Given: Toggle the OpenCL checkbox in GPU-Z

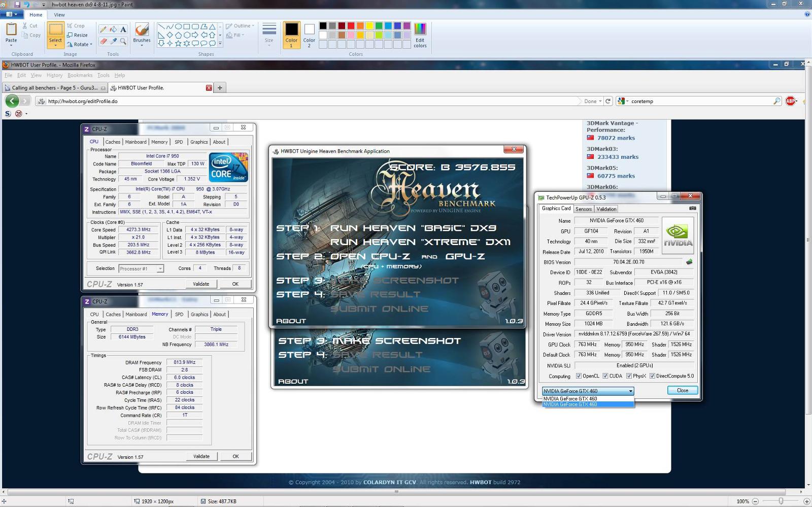Looking at the screenshot, I should (x=579, y=376).
